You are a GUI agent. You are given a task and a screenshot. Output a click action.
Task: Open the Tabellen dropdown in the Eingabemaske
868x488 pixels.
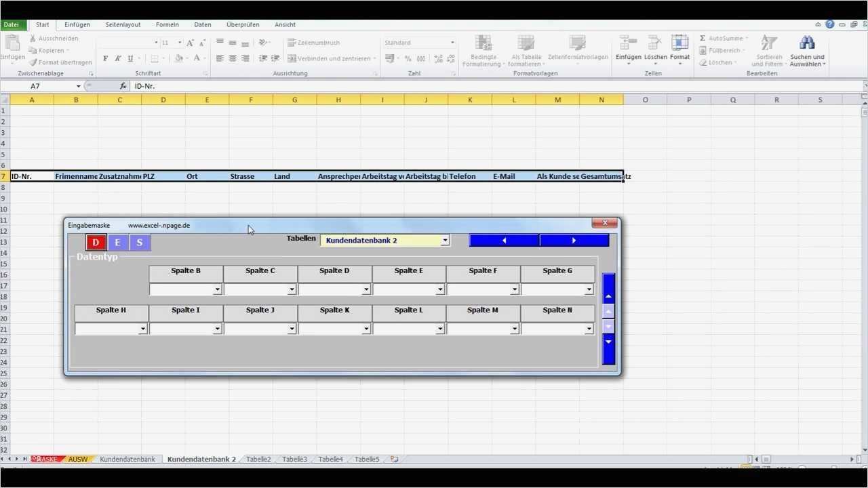[x=445, y=240]
